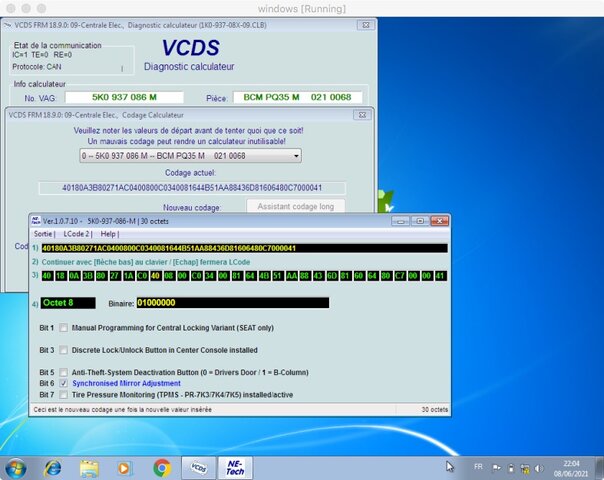The image size is (604, 480).
Task: Select byte cell 18 in the byte row
Action: [60, 276]
